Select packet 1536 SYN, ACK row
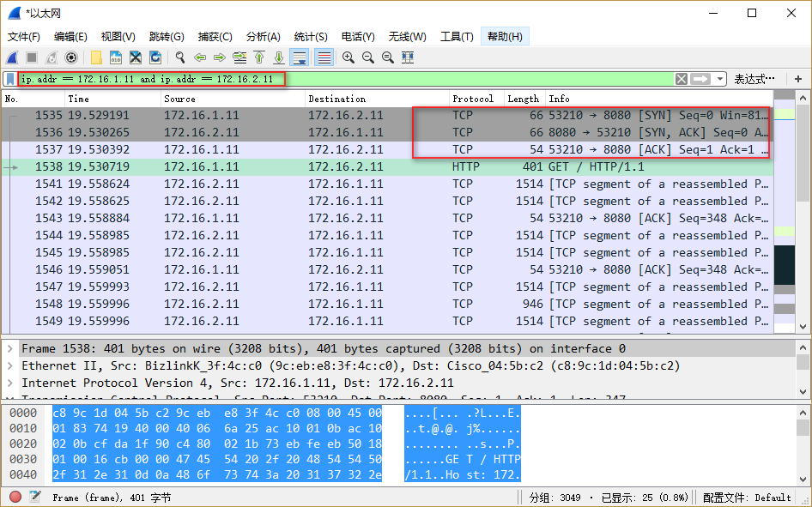 pyautogui.click(x=387, y=132)
